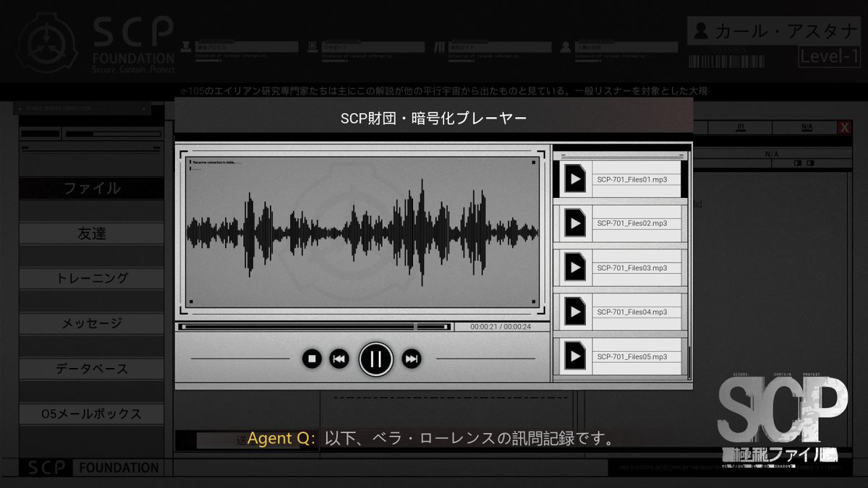
Task: Click the monitor icon in top bar
Action: point(312,46)
